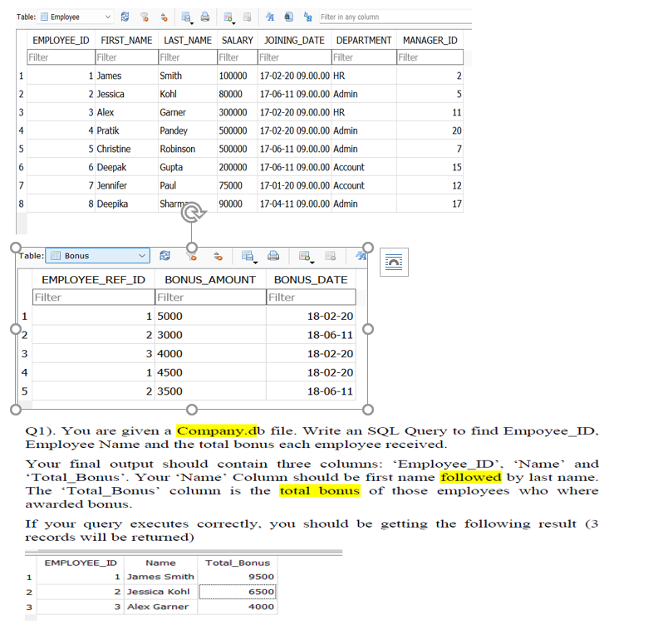Open the Employee table dropdown
This screenshot has height=644, width=658.
click(x=76, y=17)
